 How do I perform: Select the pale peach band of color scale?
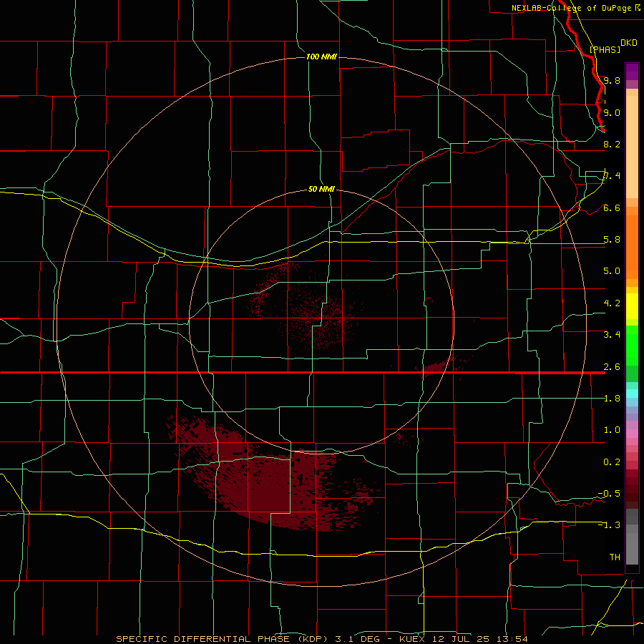[632, 147]
